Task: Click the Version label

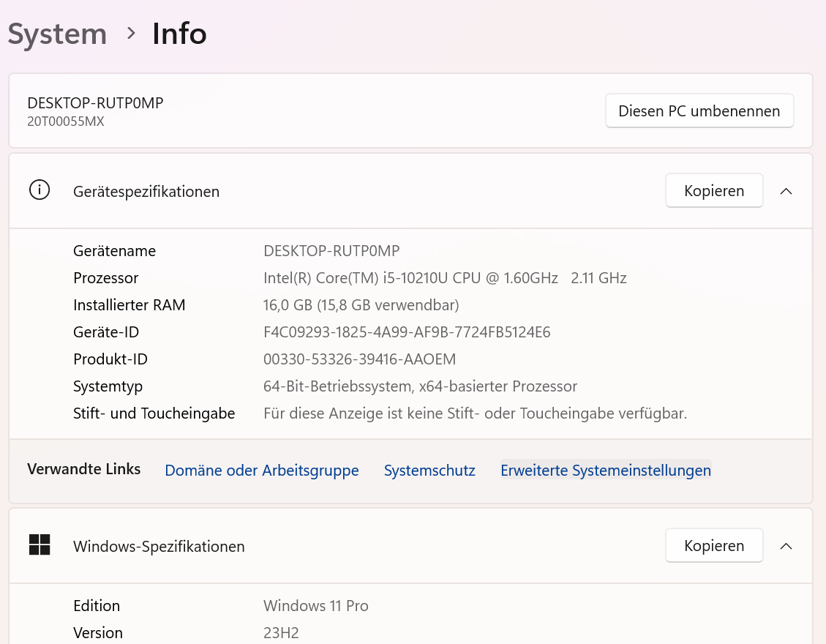Action: [x=98, y=632]
